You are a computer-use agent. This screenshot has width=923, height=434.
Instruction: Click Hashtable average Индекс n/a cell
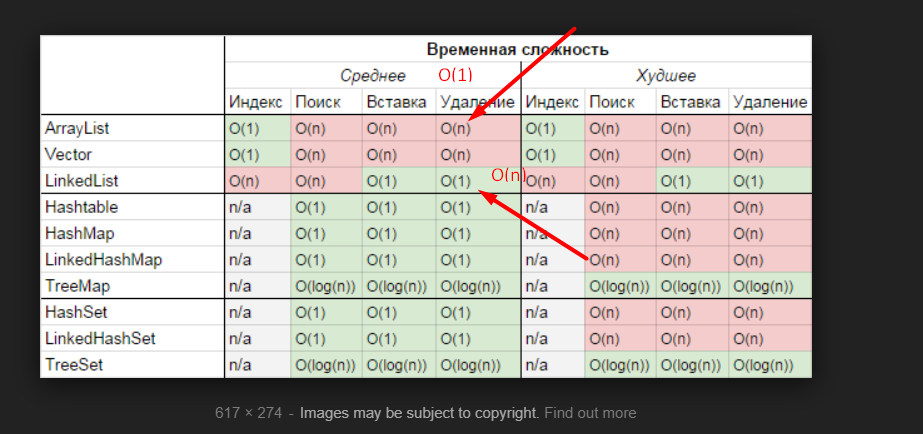point(258,207)
